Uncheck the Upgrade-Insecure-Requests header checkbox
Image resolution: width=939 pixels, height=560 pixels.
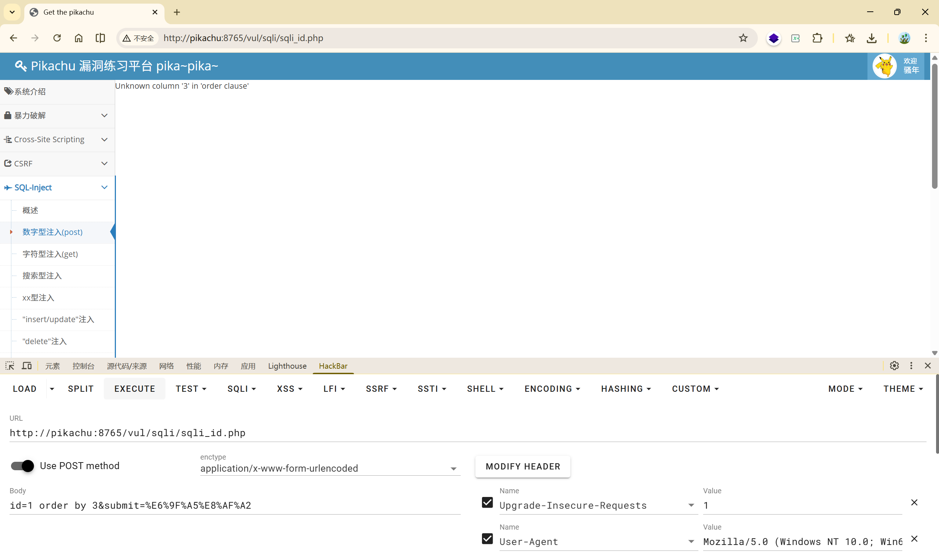pyautogui.click(x=487, y=502)
